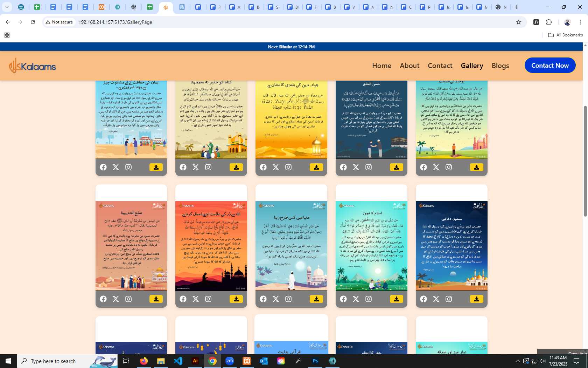Open a new browser tab
The width and height of the screenshot is (588, 368).
(x=516, y=7)
